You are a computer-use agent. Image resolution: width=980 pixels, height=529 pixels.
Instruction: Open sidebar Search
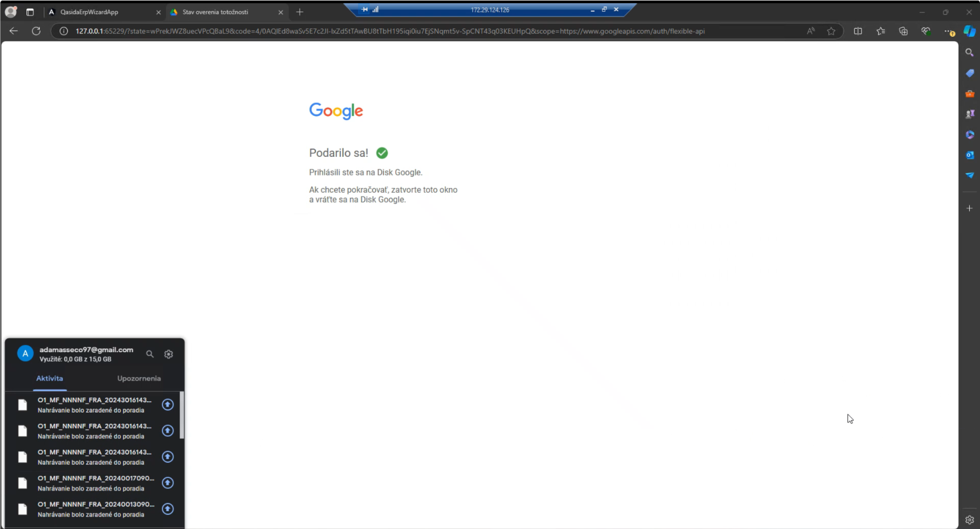point(970,52)
